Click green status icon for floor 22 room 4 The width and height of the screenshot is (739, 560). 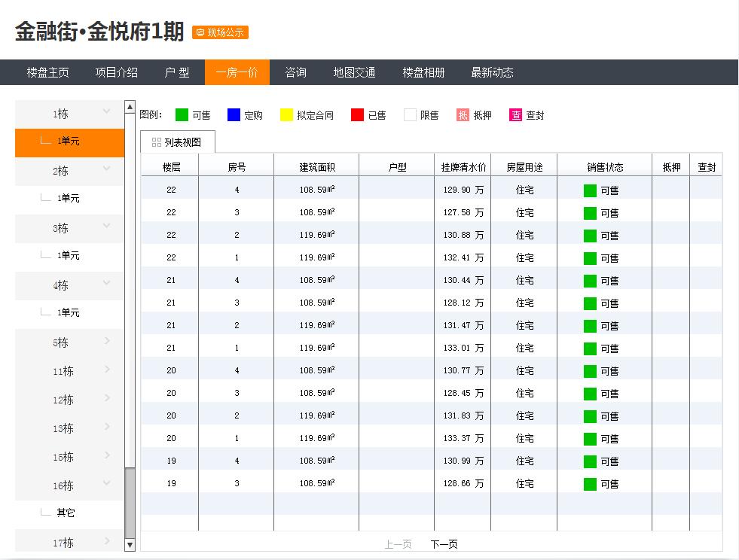[x=590, y=190]
